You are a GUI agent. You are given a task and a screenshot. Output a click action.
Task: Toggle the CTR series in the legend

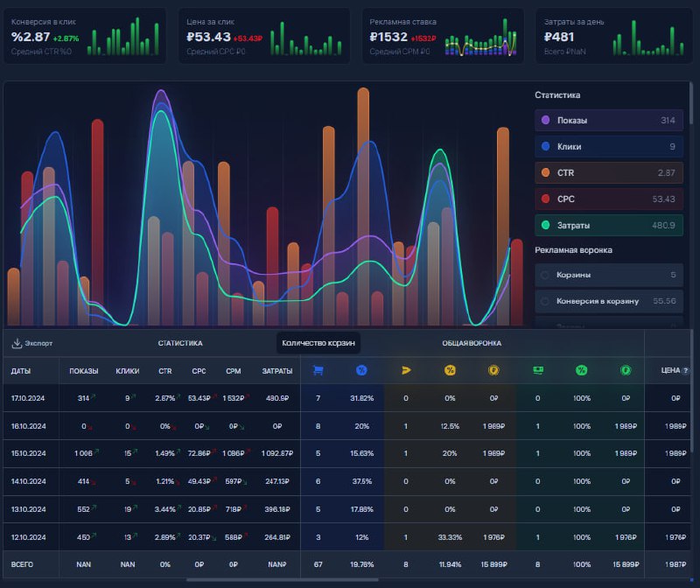tap(609, 172)
